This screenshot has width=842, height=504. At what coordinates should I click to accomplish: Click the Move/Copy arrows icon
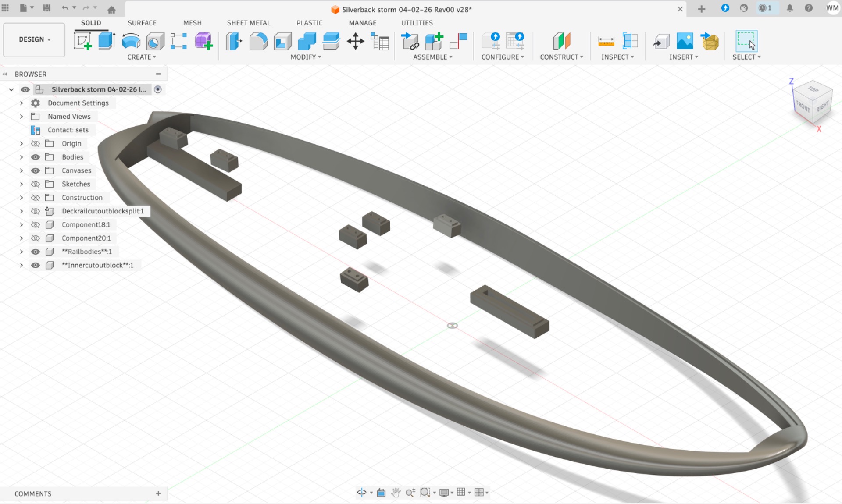click(x=355, y=41)
